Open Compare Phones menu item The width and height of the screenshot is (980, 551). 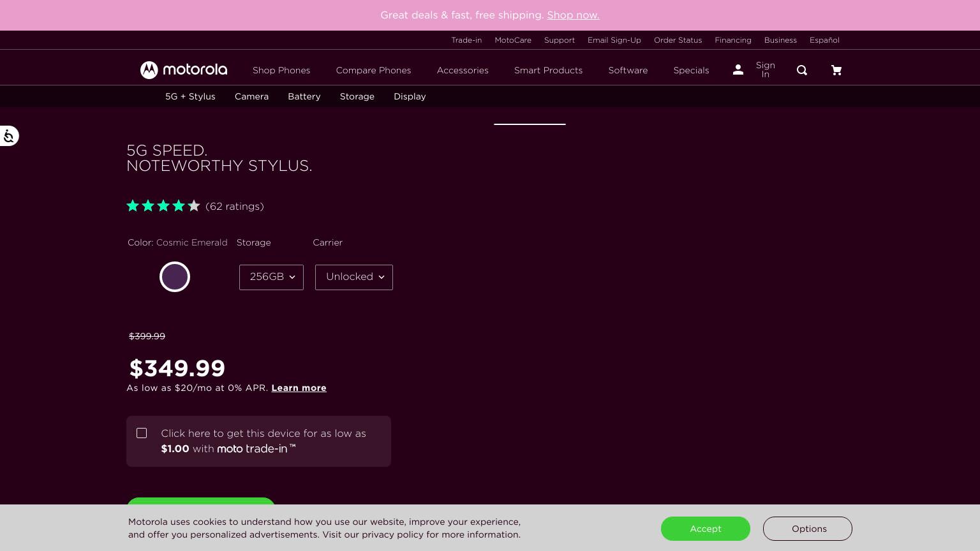point(374,70)
